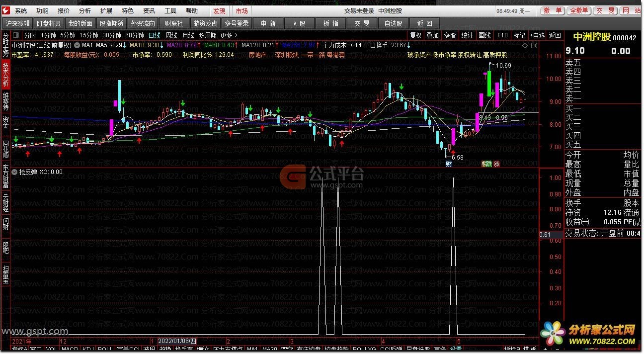Switch to the 15分钟 period tab
This screenshot has height=354, width=644.
click(89, 35)
